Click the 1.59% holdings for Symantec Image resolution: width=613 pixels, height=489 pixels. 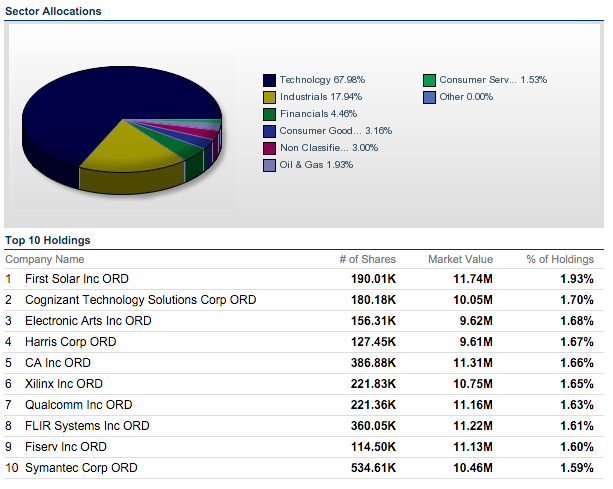[577, 468]
